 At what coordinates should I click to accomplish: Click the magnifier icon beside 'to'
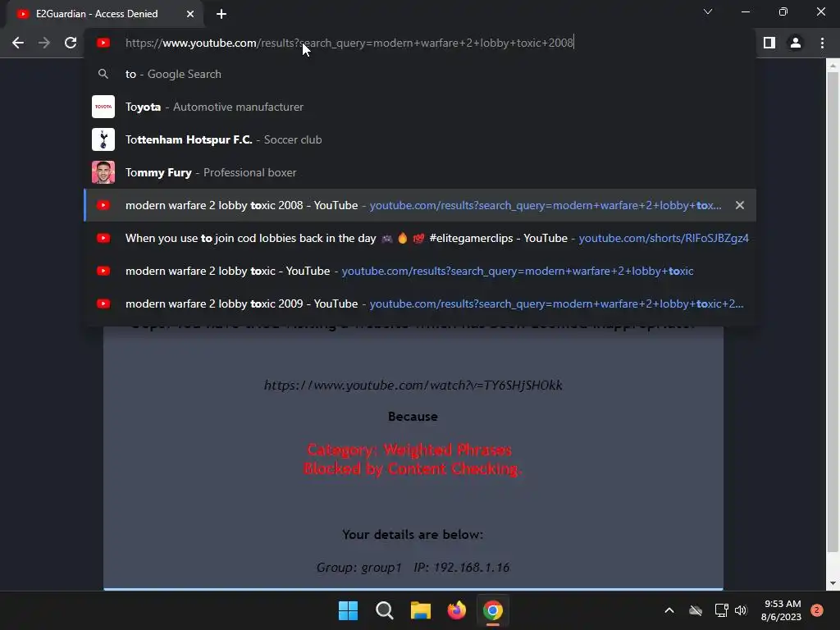click(x=103, y=74)
